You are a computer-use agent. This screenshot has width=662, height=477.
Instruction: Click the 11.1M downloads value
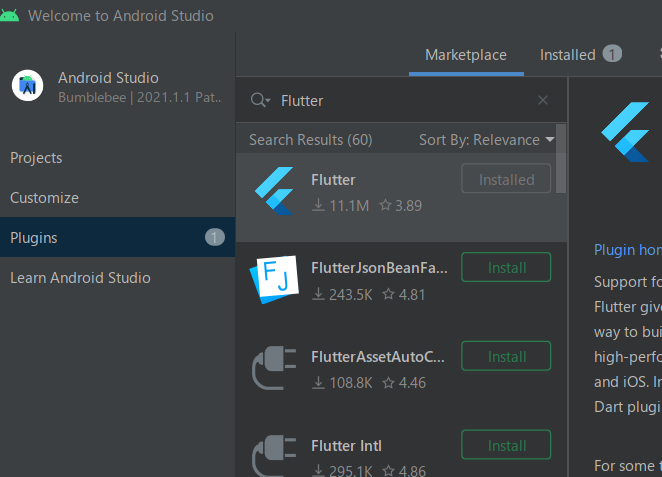tap(349, 206)
